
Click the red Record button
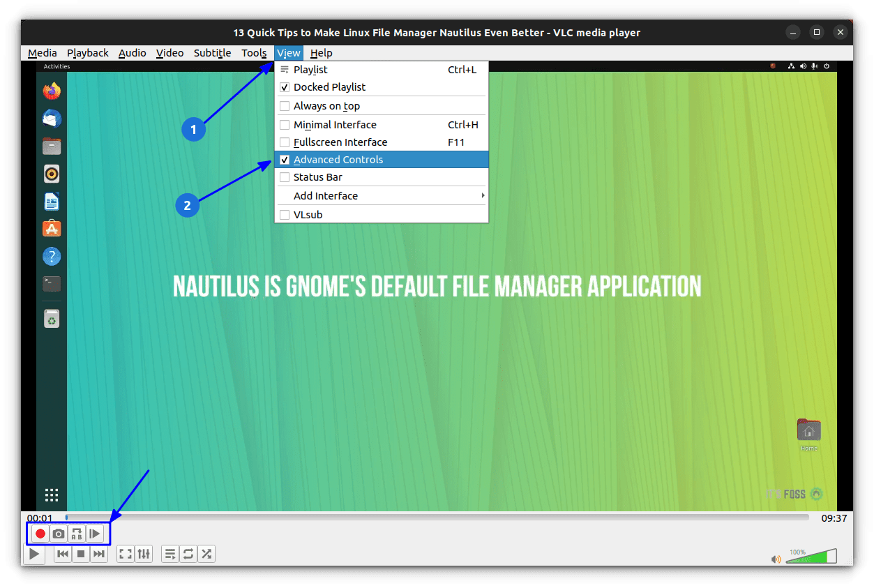pos(40,534)
